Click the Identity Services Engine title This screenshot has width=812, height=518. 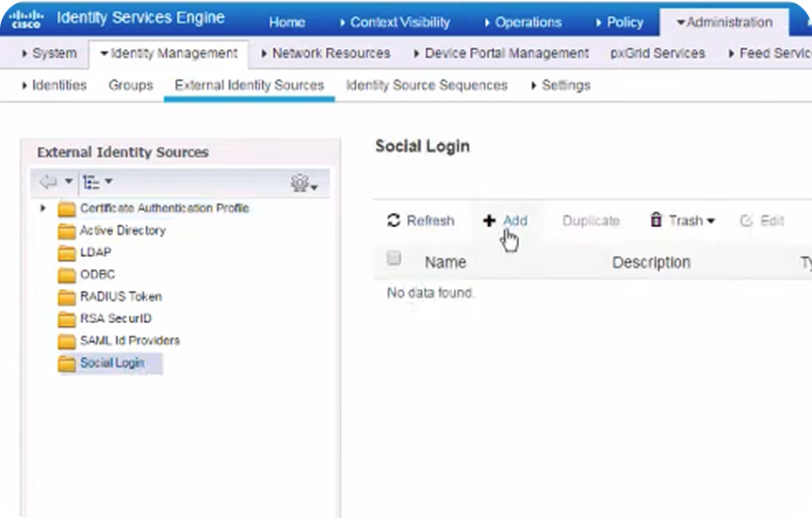(x=141, y=18)
